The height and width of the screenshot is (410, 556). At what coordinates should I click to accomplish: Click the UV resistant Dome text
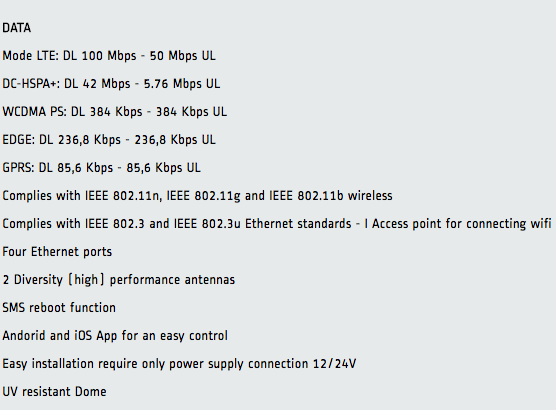(x=54, y=392)
